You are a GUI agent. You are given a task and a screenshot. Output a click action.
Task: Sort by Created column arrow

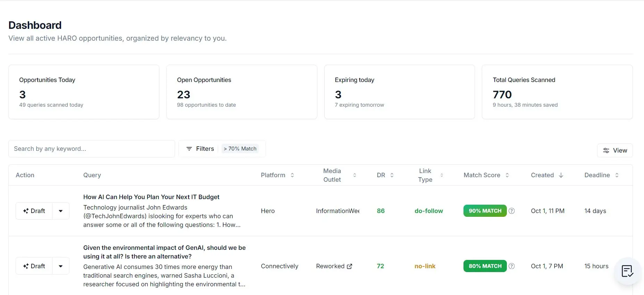pyautogui.click(x=561, y=175)
